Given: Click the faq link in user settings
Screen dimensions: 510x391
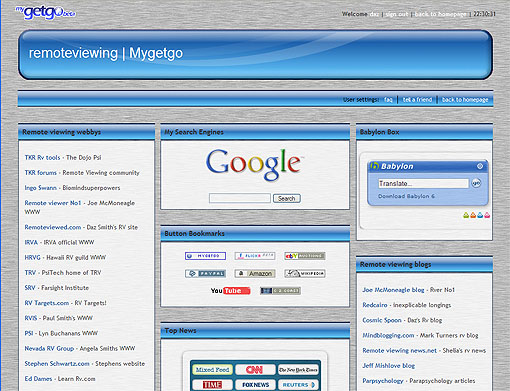Looking at the screenshot, I should pyautogui.click(x=388, y=100).
